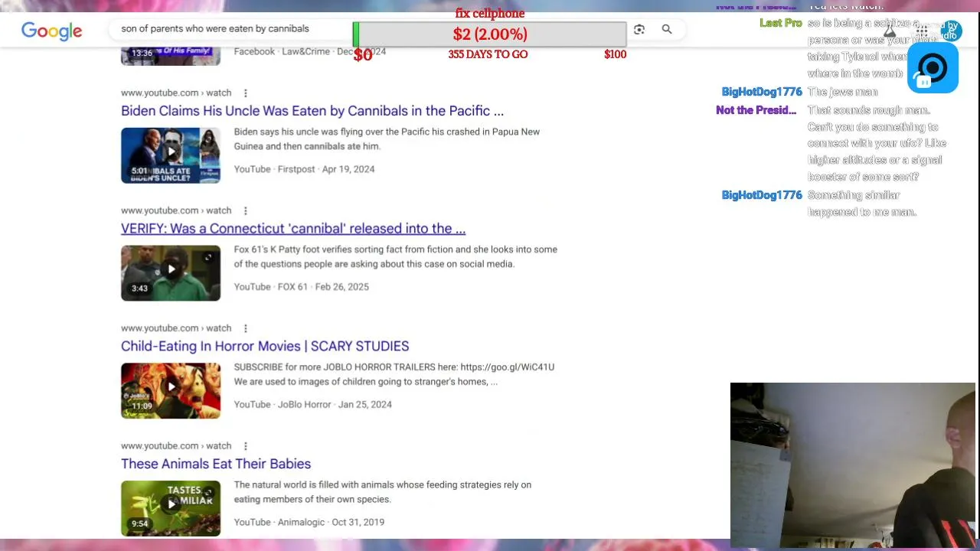Viewport: 980px width, 551px height.
Task: Click 'YouTube · Animalogic · Oct 31, 2019' text
Action: pos(309,523)
